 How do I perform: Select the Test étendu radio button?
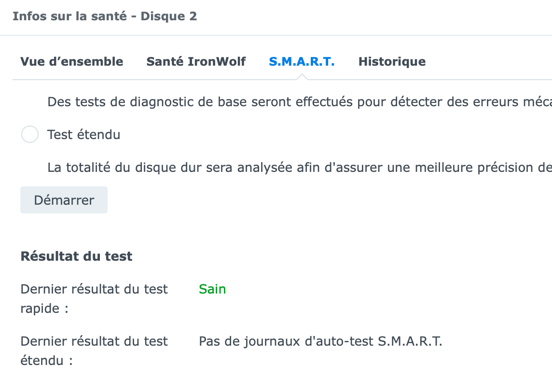point(30,134)
